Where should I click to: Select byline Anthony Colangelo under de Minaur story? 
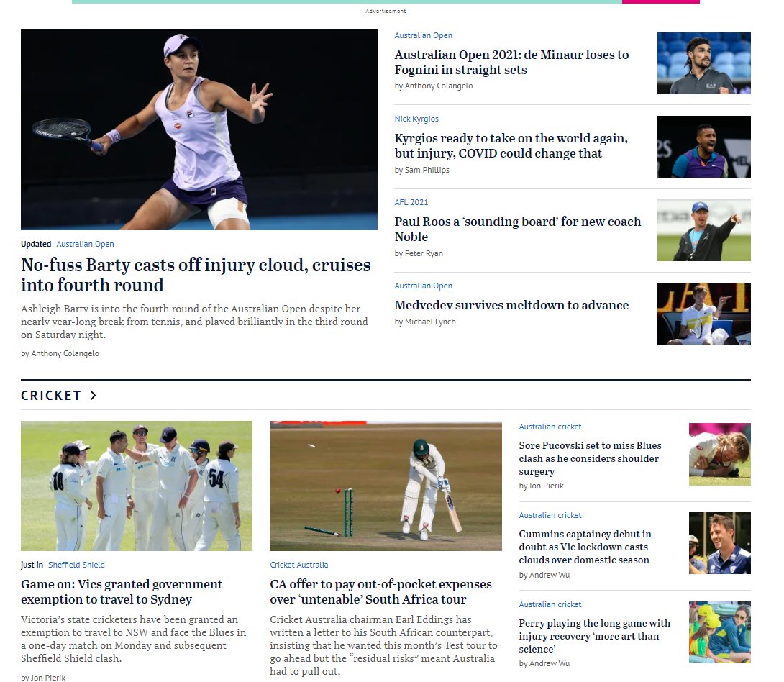(439, 86)
